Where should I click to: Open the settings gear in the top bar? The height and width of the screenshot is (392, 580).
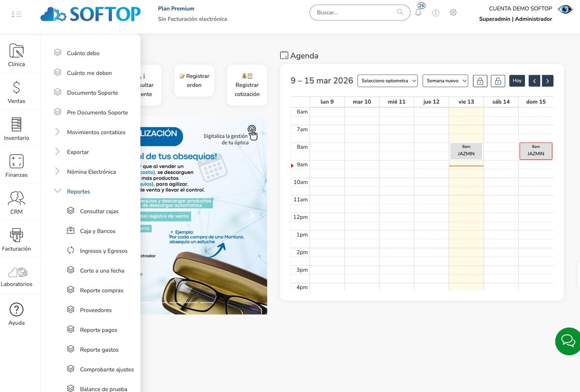pyautogui.click(x=453, y=13)
